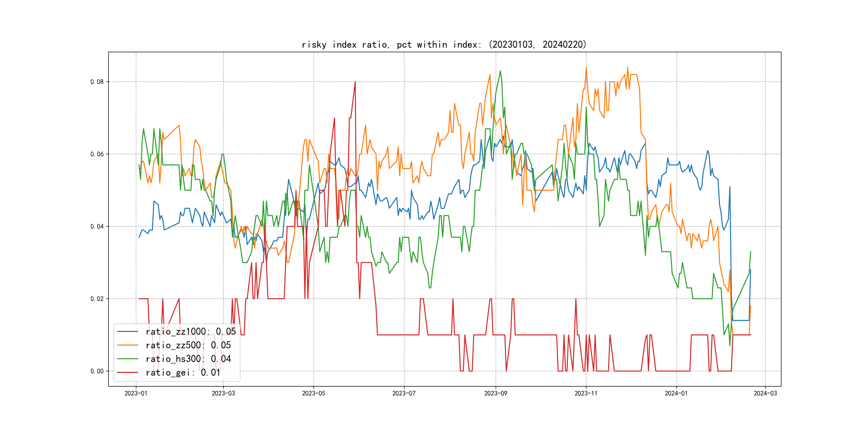Click the 2023-01 x-axis tick label

click(136, 393)
